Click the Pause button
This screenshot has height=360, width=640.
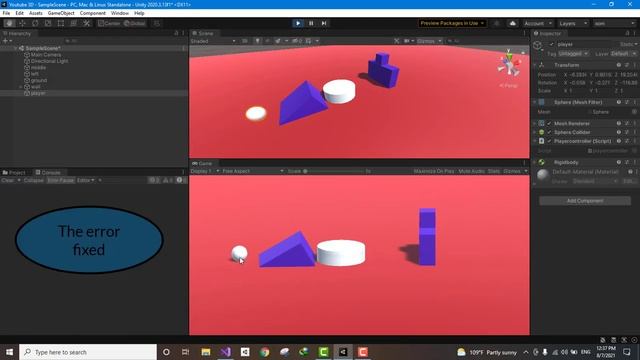(311, 23)
